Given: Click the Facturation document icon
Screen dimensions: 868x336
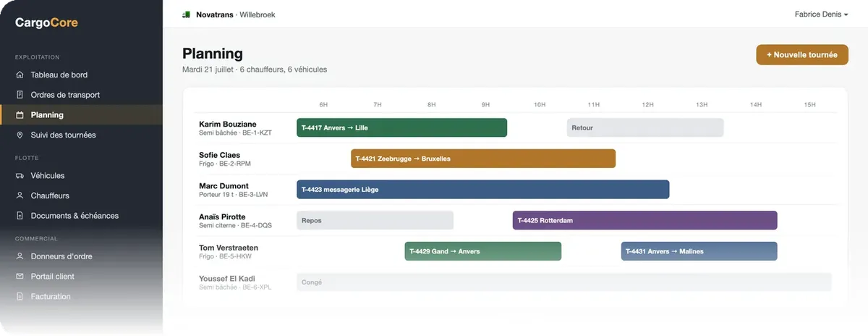Looking at the screenshot, I should pos(20,297).
